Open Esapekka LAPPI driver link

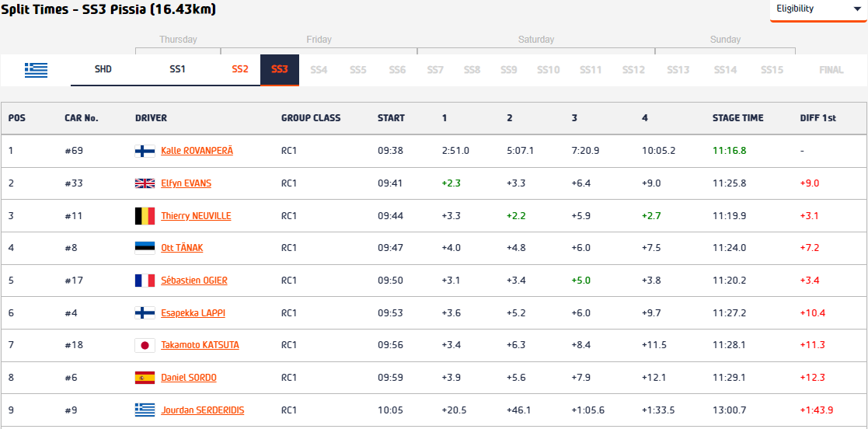193,312
